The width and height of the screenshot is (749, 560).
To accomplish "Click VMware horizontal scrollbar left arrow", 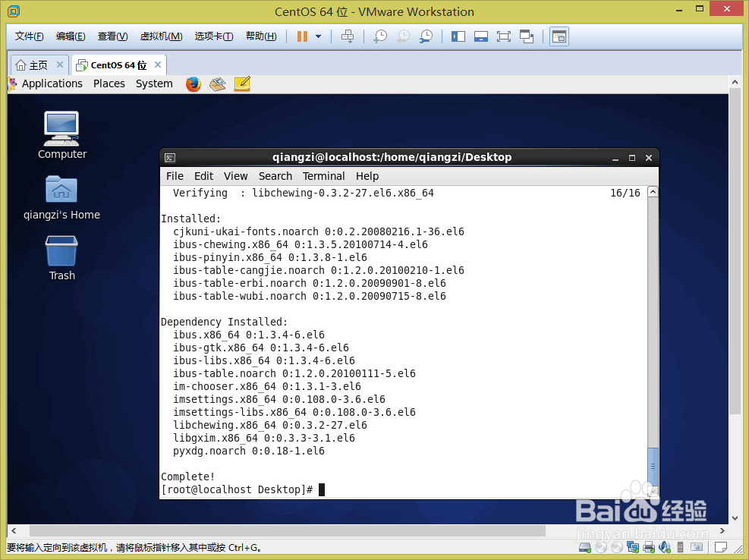I will coord(14,531).
